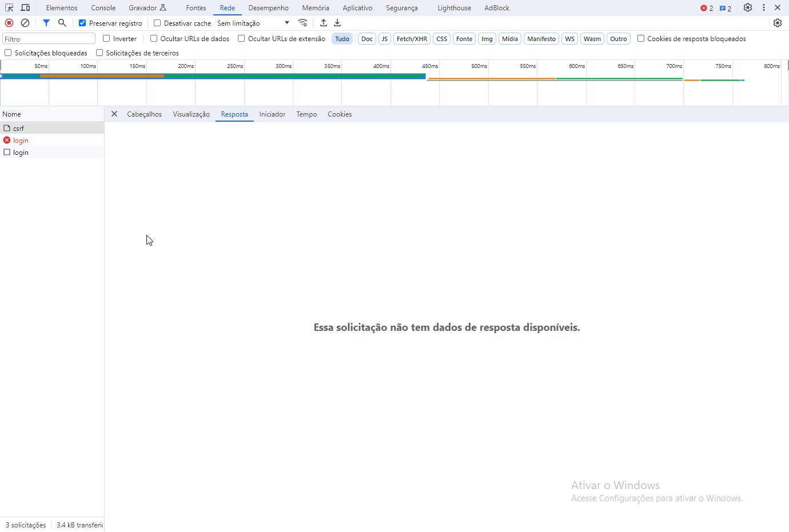Show the two errors counter

click(707, 8)
